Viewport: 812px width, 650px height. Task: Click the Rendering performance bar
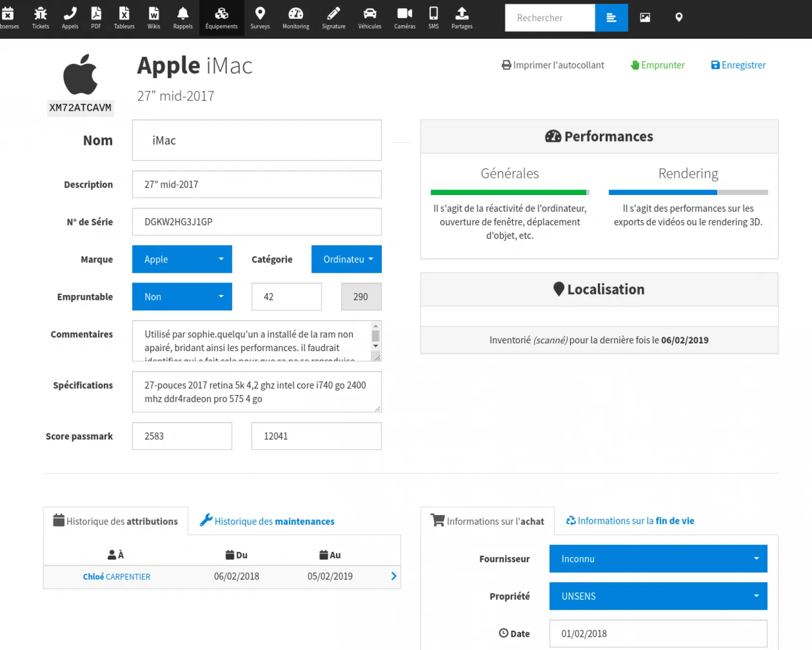click(688, 192)
